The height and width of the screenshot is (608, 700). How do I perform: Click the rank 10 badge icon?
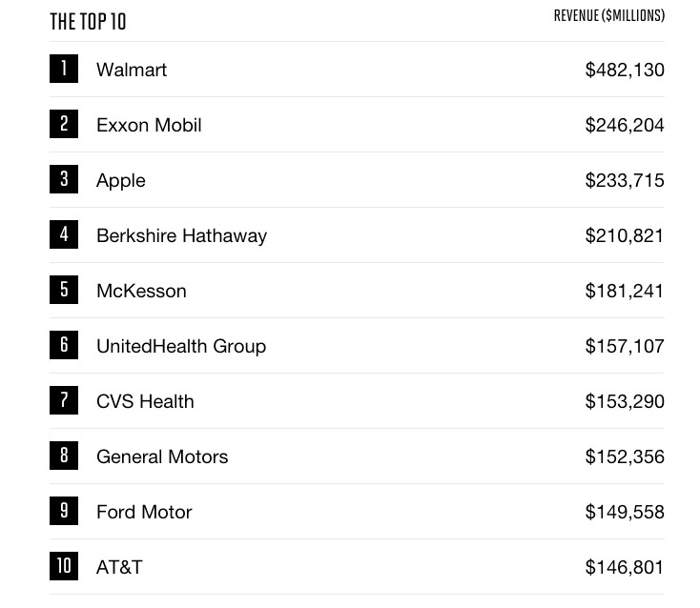64,566
